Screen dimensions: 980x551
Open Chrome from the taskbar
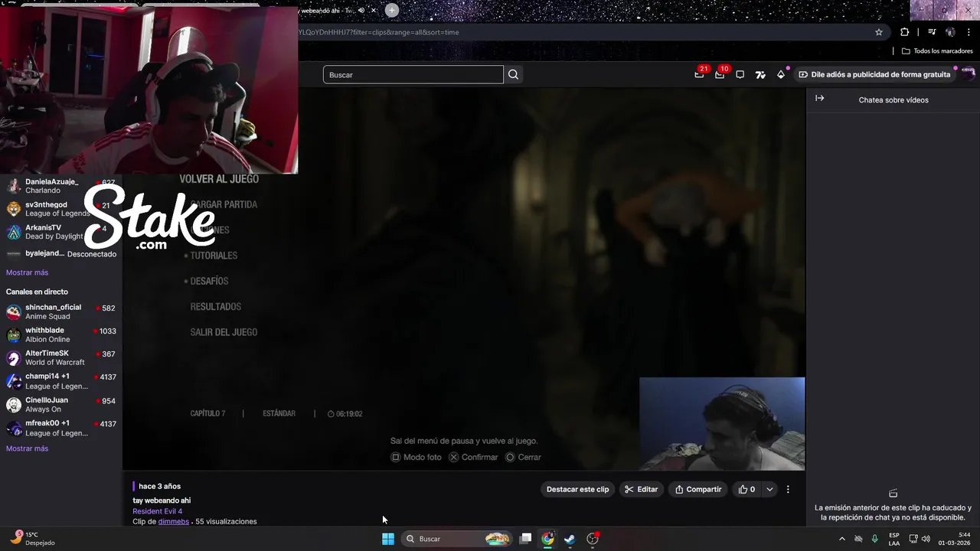(547, 539)
